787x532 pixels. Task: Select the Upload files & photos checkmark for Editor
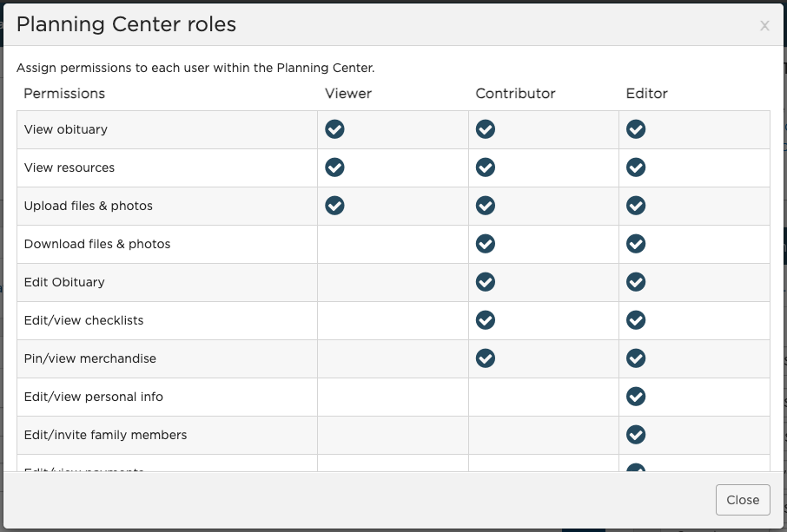(x=635, y=206)
